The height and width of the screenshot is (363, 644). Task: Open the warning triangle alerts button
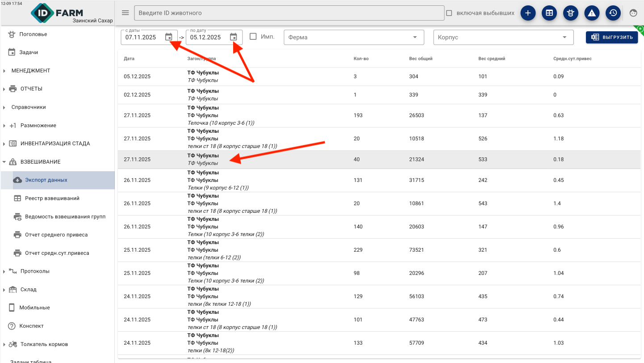click(592, 13)
